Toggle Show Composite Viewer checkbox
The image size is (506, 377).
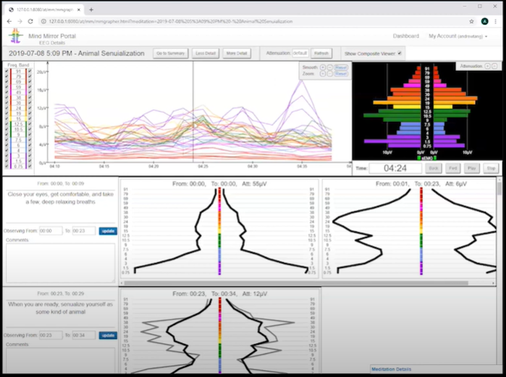[399, 53]
